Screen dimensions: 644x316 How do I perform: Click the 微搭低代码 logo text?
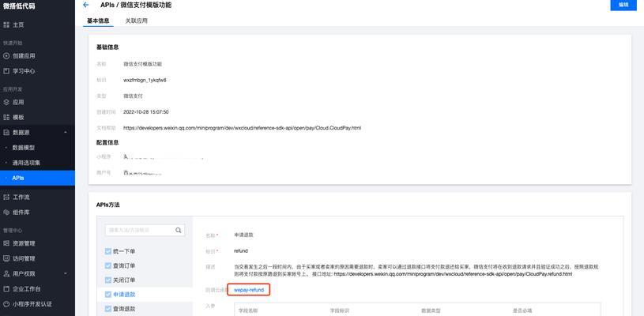[17, 6]
